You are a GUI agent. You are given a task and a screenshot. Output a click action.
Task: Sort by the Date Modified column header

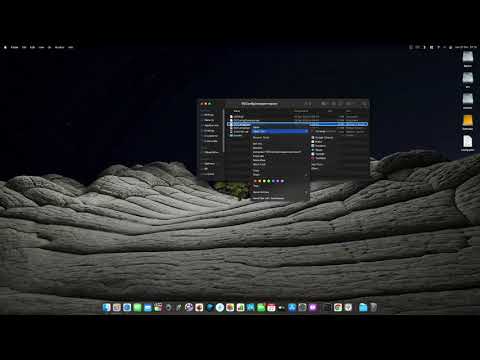tap(301, 111)
